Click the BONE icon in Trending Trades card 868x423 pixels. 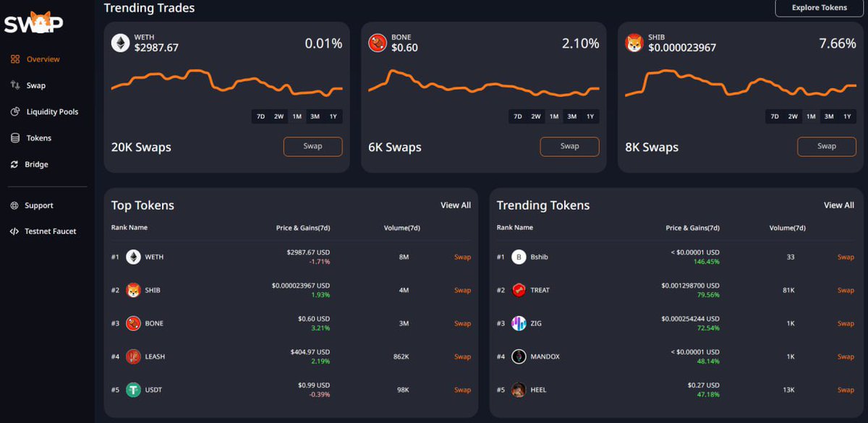(378, 43)
